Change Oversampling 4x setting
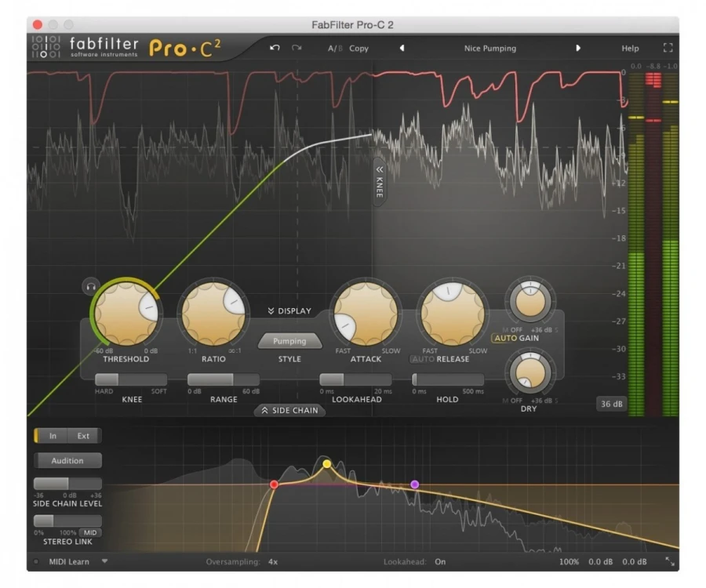 [x=273, y=561]
